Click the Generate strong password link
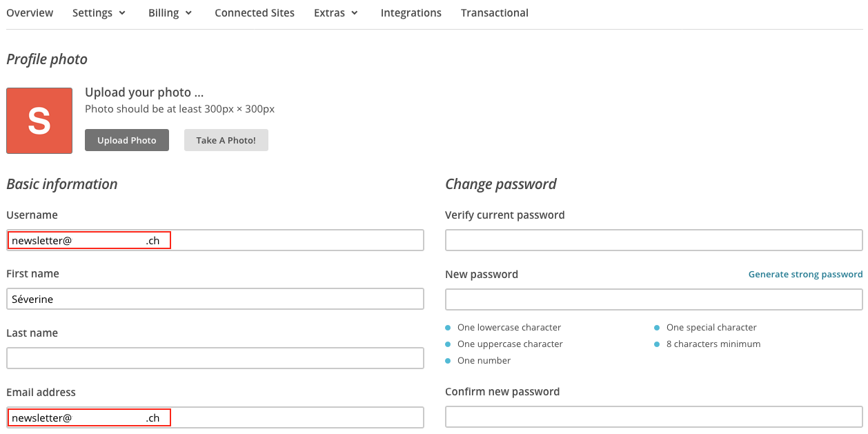The height and width of the screenshot is (434, 868). (x=805, y=275)
